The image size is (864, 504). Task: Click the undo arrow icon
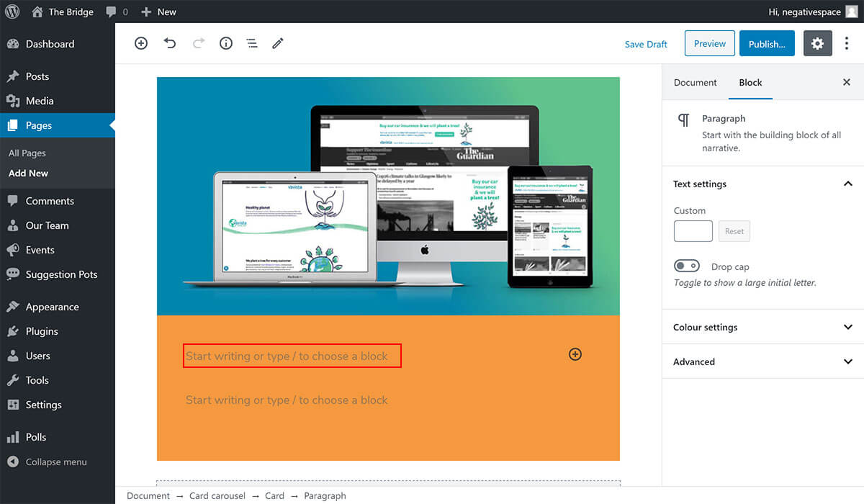tap(170, 43)
